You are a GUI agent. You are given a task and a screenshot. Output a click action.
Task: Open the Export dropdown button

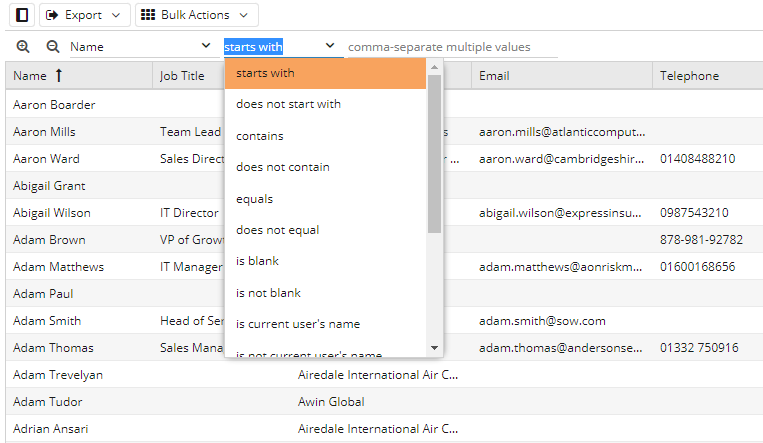[85, 15]
